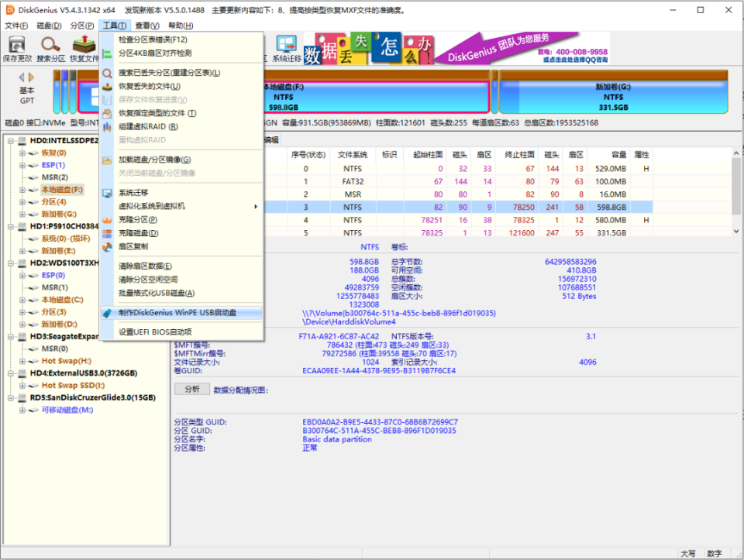
Task: Choose 检查分区表错误(F12) from the menu
Action: click(181, 40)
